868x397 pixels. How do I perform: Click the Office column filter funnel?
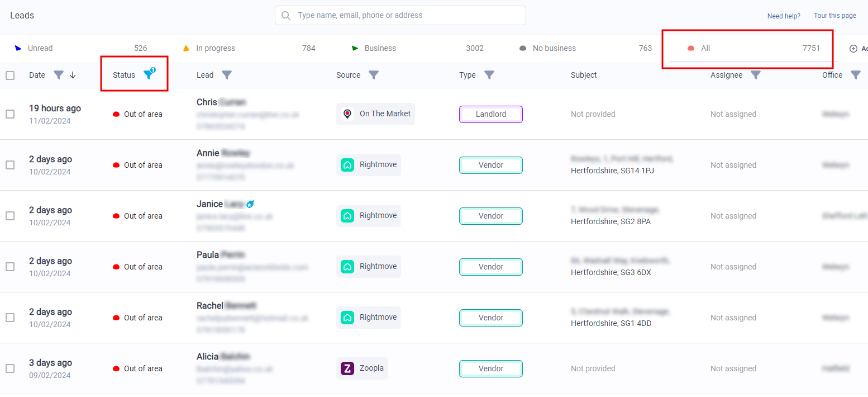point(855,75)
